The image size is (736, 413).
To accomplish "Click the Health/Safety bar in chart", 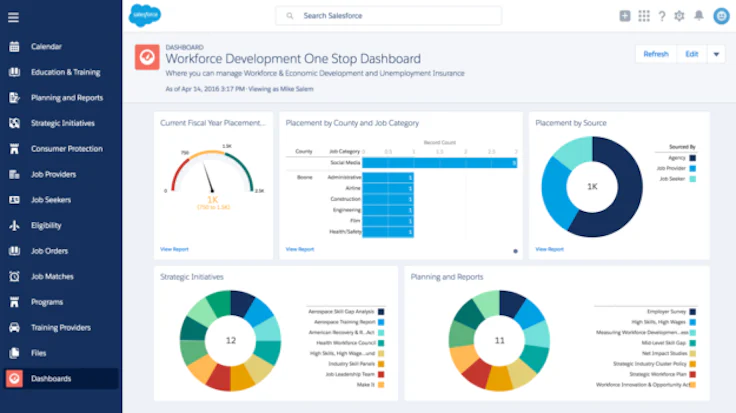I will (388, 232).
